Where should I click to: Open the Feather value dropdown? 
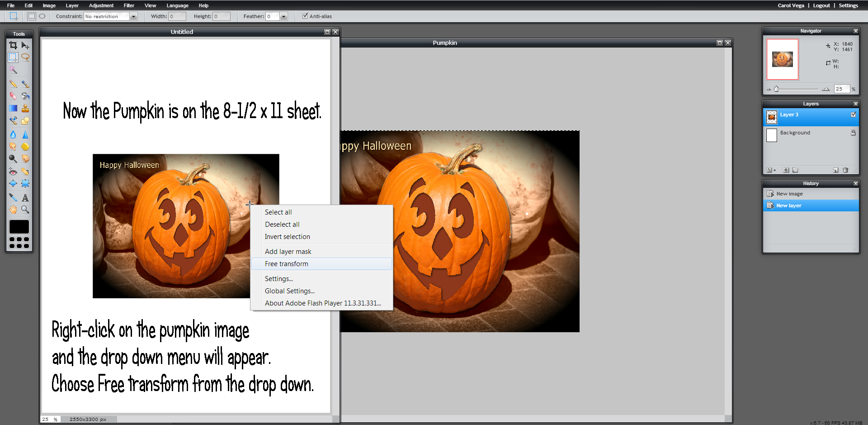[x=284, y=16]
